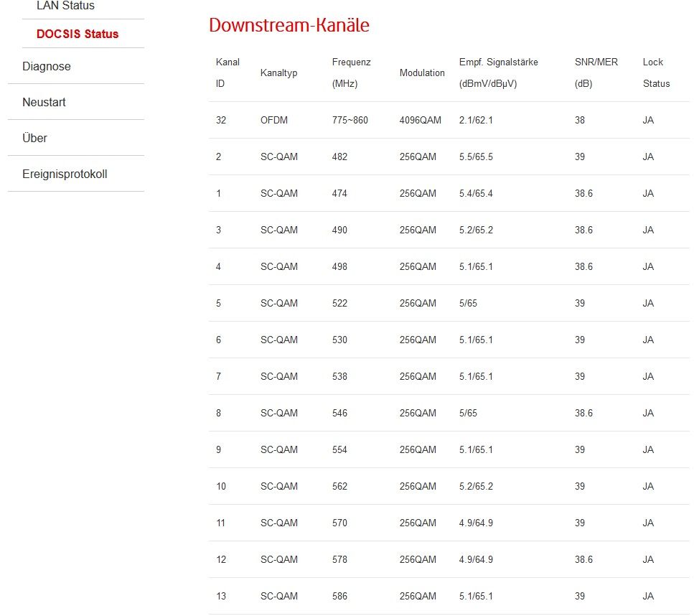
Task: Click signal strength value 2.1/62.1
Action: coord(476,120)
